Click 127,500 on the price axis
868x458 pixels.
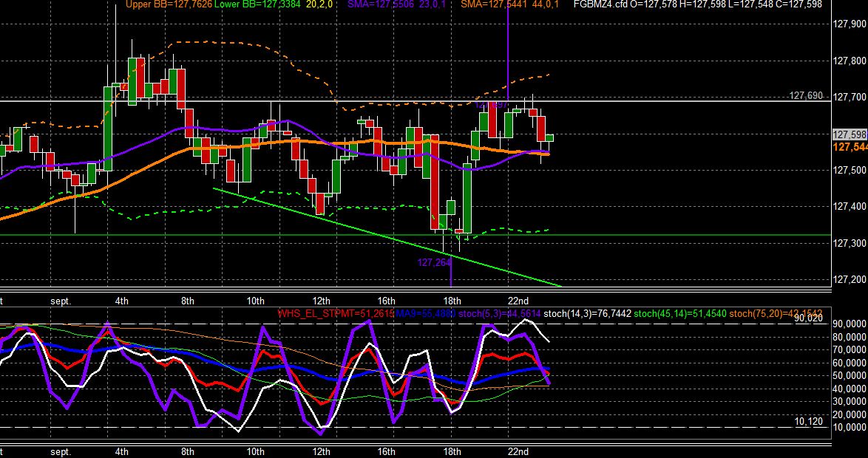tap(850, 170)
